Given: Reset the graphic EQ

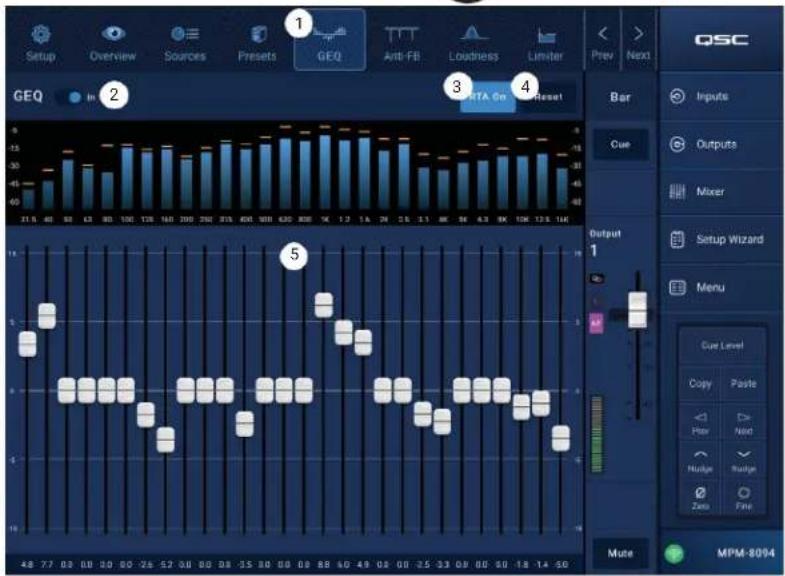Looking at the screenshot, I should click(x=547, y=97).
